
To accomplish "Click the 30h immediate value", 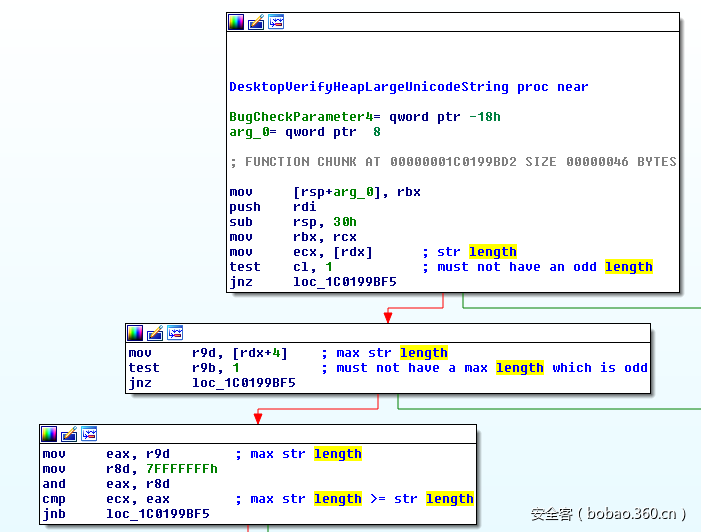I will tap(345, 222).
